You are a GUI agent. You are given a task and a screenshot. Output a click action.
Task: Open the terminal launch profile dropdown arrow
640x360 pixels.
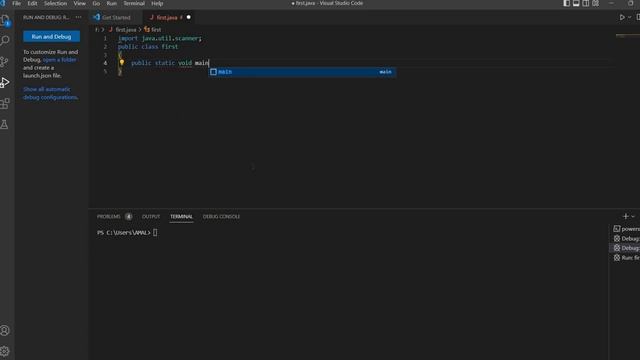tap(633, 217)
